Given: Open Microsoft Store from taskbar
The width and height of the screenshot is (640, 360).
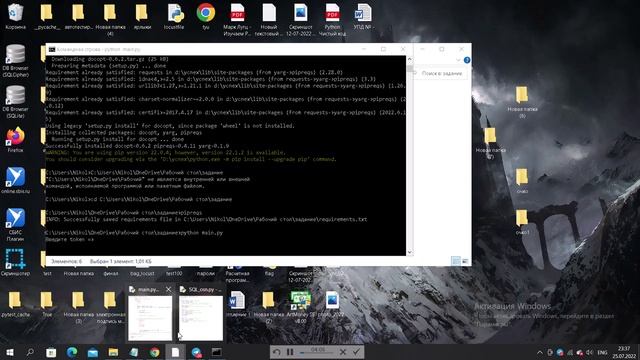Looking at the screenshot, I should [51, 352].
